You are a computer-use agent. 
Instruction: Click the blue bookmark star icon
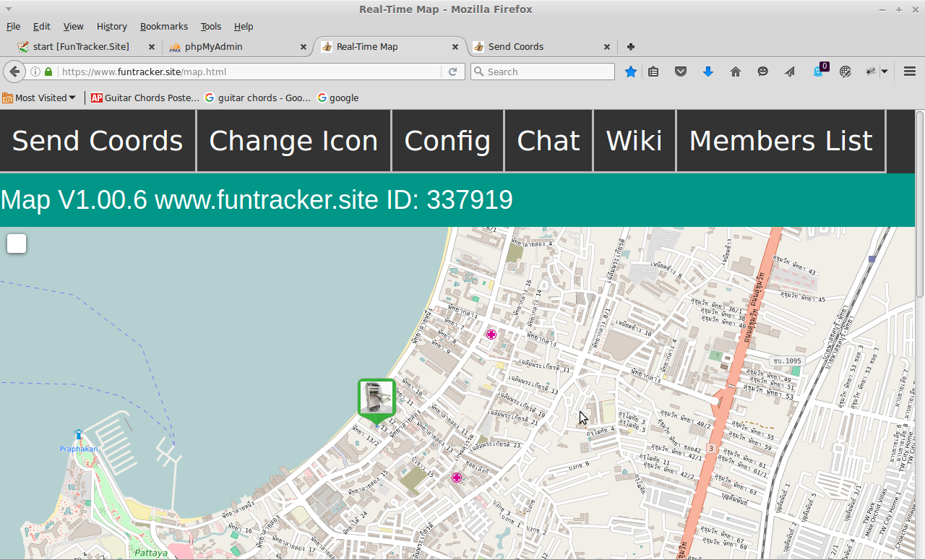(x=631, y=72)
